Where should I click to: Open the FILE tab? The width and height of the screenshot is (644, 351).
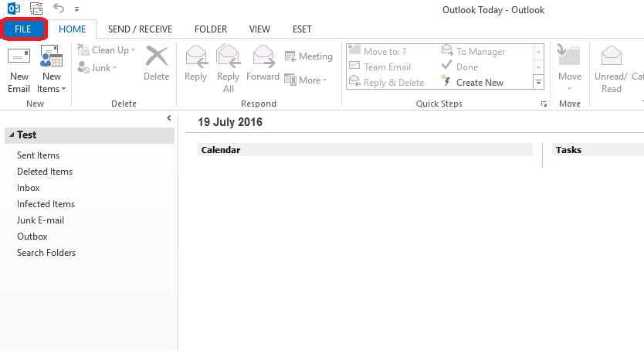[x=23, y=29]
